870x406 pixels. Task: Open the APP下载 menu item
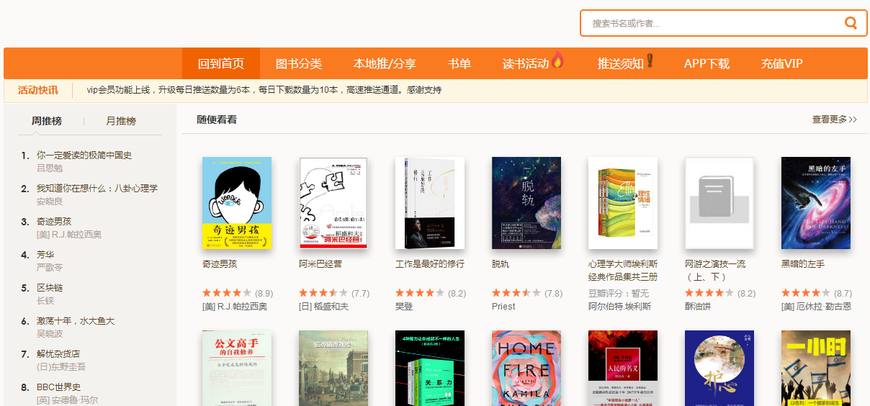pos(706,64)
